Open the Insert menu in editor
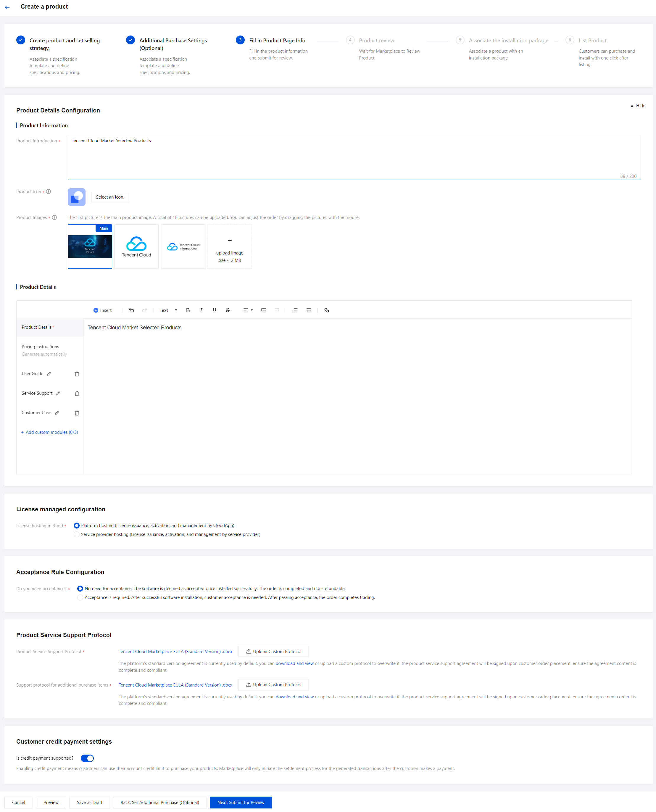Image resolution: width=656 pixels, height=812 pixels. (x=102, y=310)
